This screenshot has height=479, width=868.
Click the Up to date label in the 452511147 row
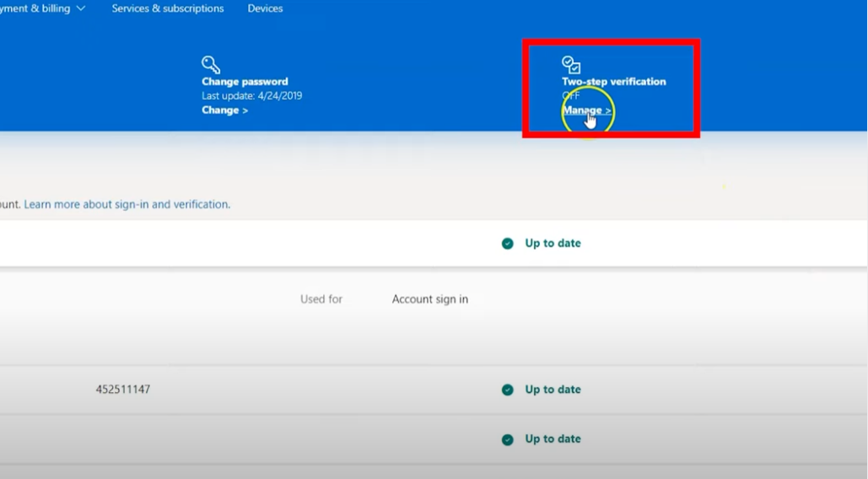[553, 390]
